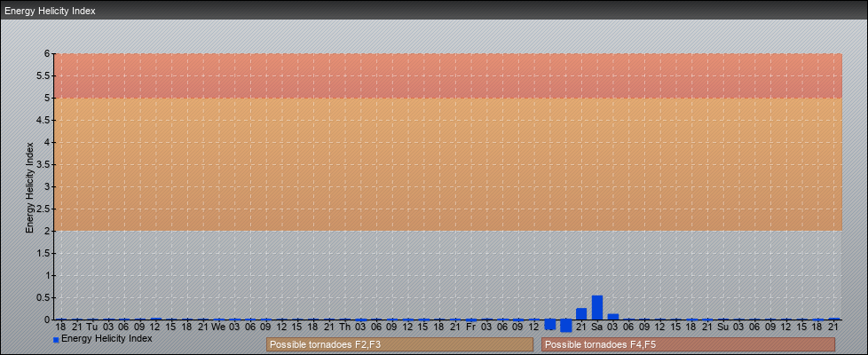Click the y-axis value 2.5
This screenshot has width=868, height=355.
pyautogui.click(x=43, y=209)
